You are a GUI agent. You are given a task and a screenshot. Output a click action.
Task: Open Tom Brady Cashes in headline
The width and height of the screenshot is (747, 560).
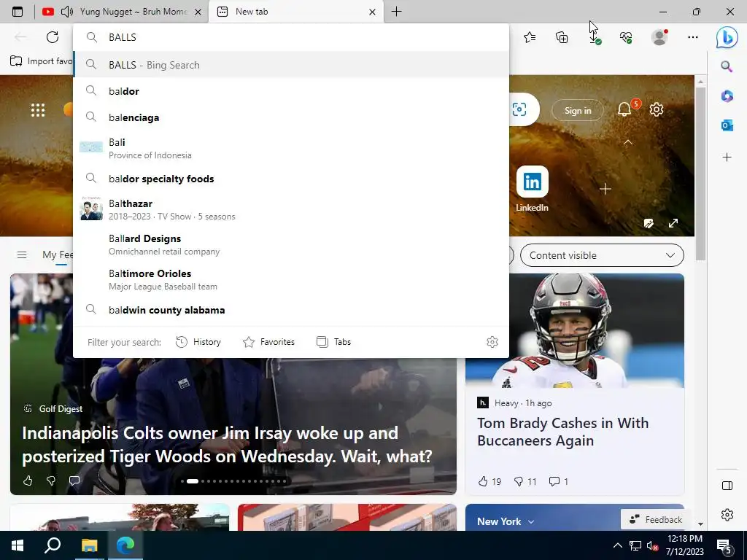pos(562,432)
